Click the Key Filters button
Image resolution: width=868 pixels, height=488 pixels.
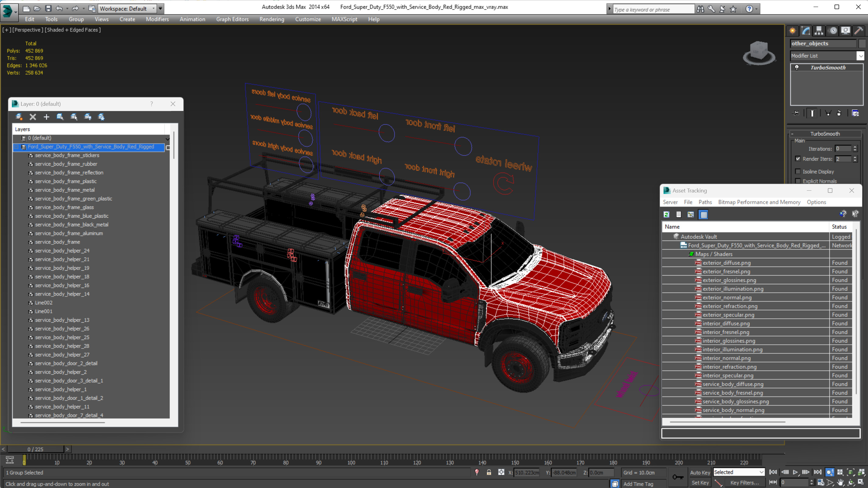[x=745, y=483]
